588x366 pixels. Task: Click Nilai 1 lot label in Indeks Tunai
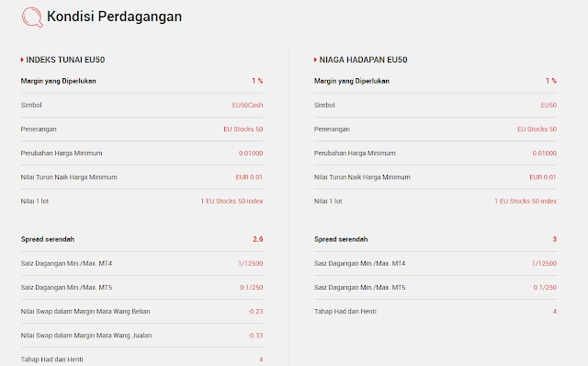35,201
